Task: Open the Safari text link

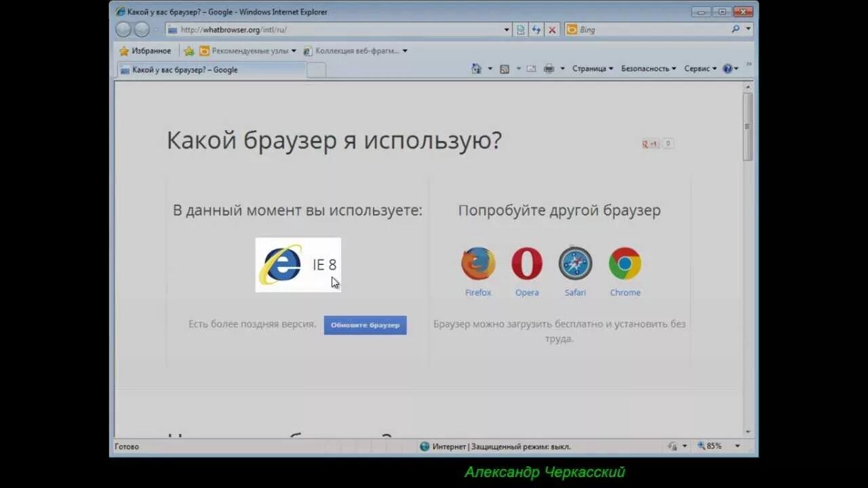Action: pos(576,293)
